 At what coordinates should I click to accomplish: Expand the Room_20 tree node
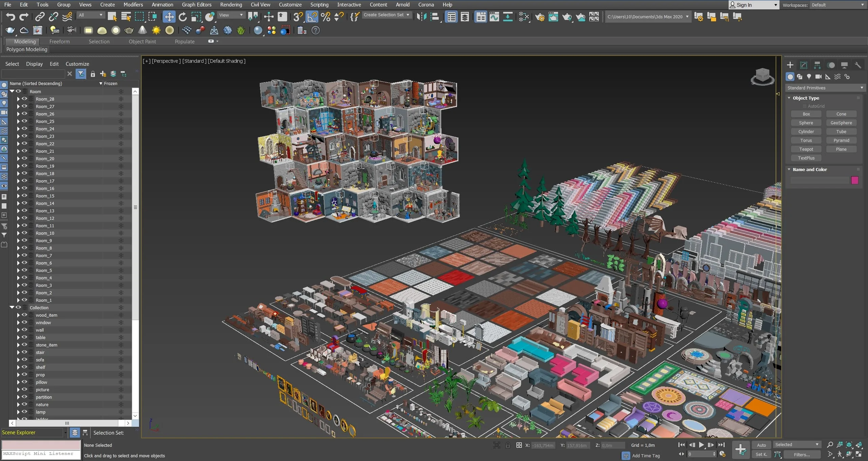coord(18,159)
